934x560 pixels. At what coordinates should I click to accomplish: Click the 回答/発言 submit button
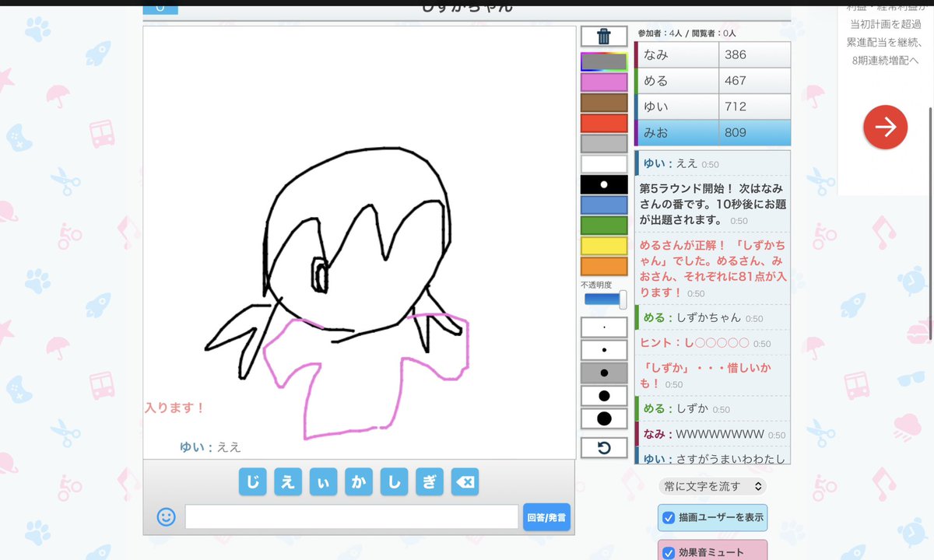point(546,517)
